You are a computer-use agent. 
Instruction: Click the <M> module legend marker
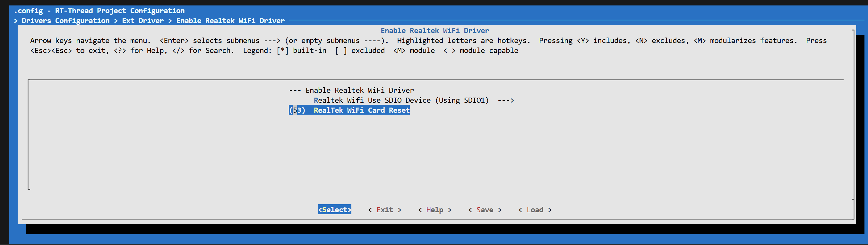399,50
